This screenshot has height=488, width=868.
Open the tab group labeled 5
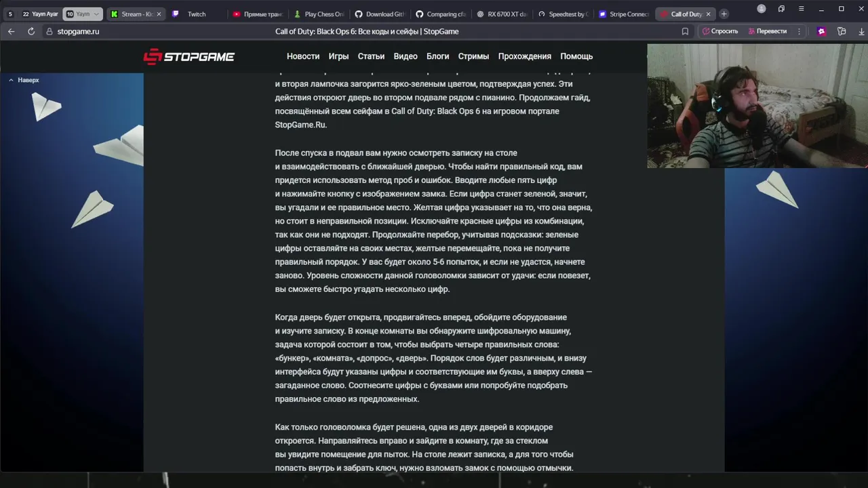pyautogui.click(x=10, y=14)
